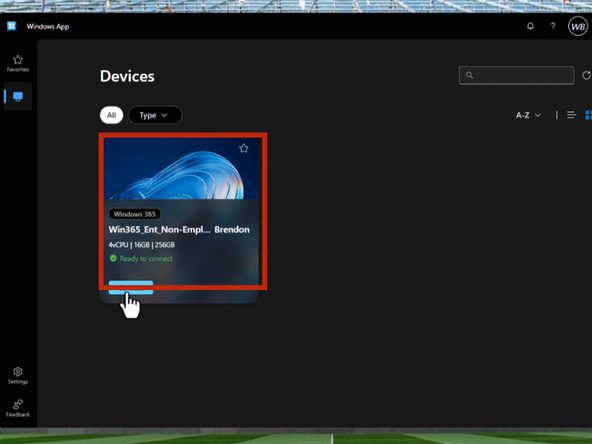
Task: Open Feedback from the sidebar
Action: click(x=18, y=409)
